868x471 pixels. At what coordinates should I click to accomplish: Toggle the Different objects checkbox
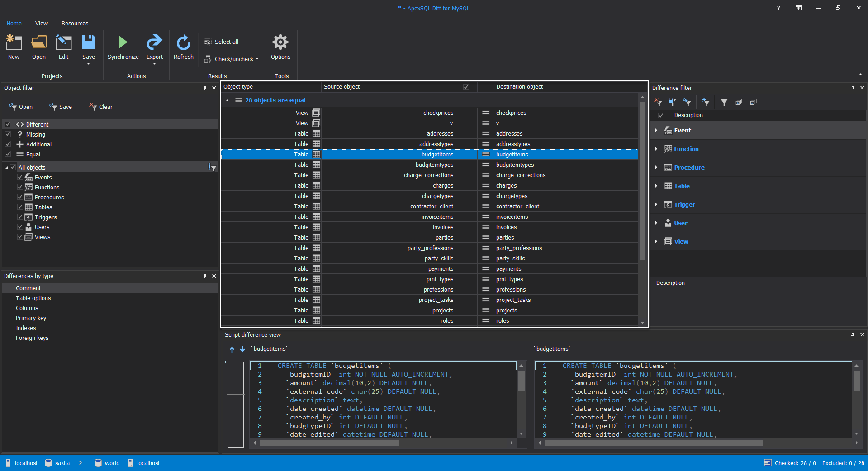click(x=8, y=124)
